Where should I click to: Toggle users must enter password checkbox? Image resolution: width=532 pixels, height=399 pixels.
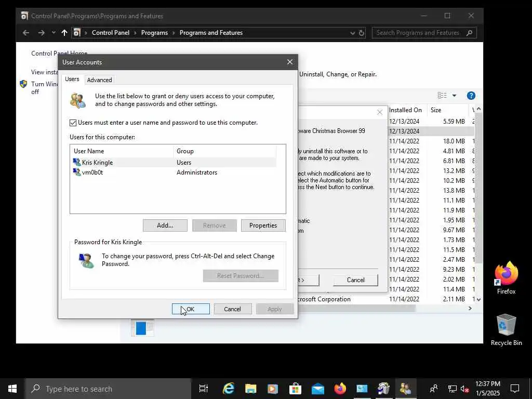(x=73, y=123)
